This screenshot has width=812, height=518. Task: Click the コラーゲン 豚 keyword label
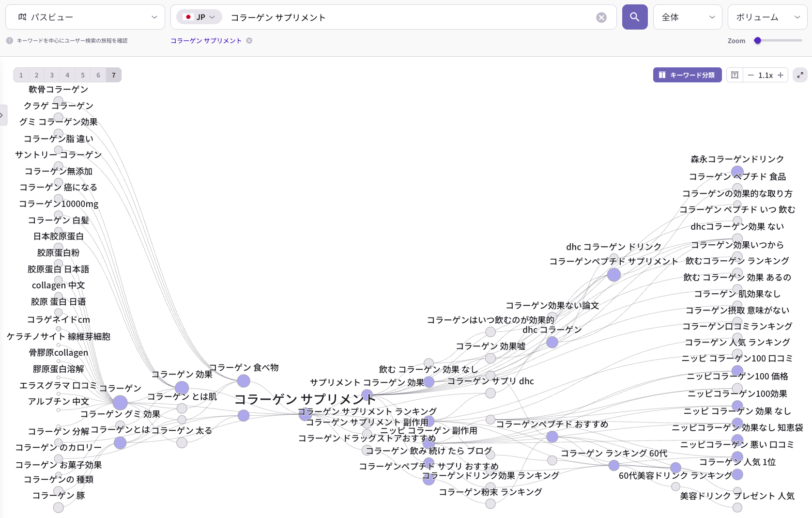pyautogui.click(x=59, y=495)
